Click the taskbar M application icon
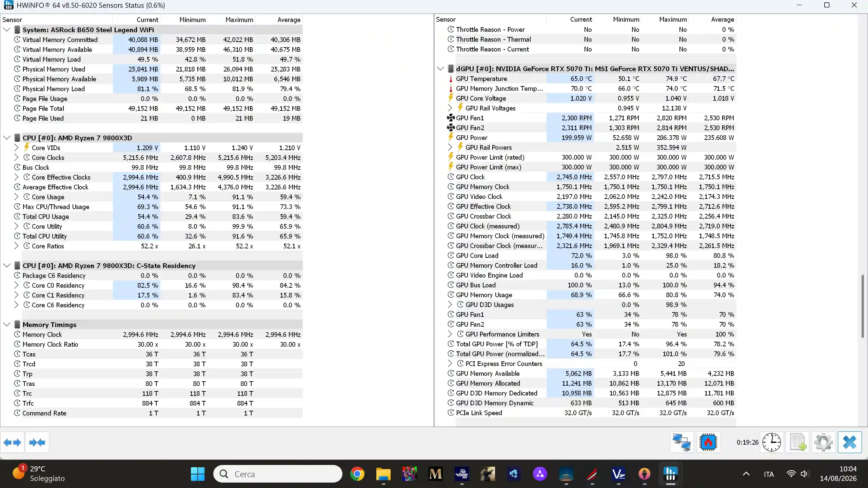 pos(435,474)
